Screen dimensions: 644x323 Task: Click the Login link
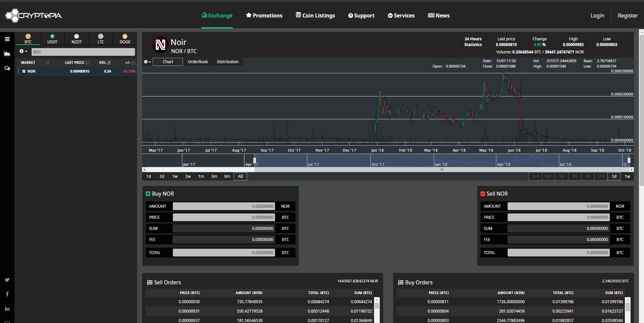pyautogui.click(x=597, y=15)
